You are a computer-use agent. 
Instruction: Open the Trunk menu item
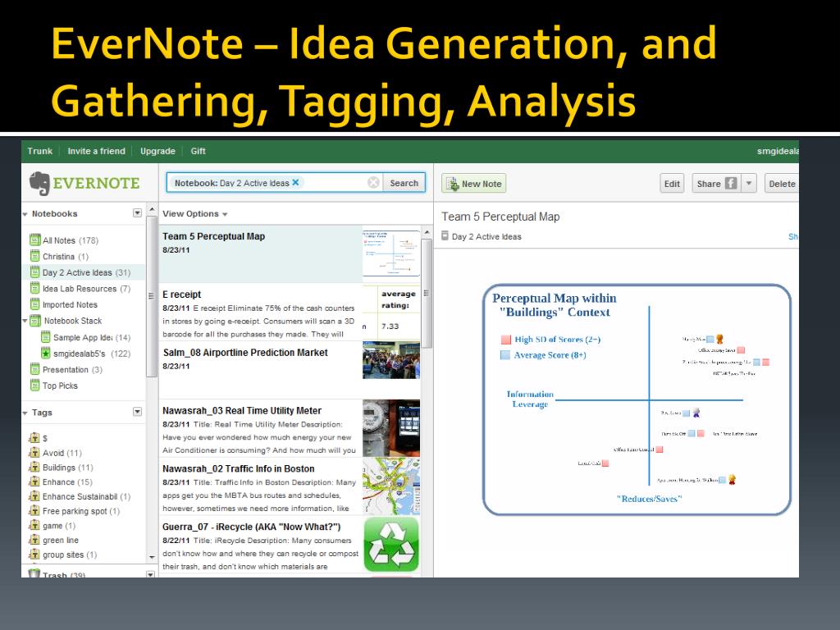(40, 151)
